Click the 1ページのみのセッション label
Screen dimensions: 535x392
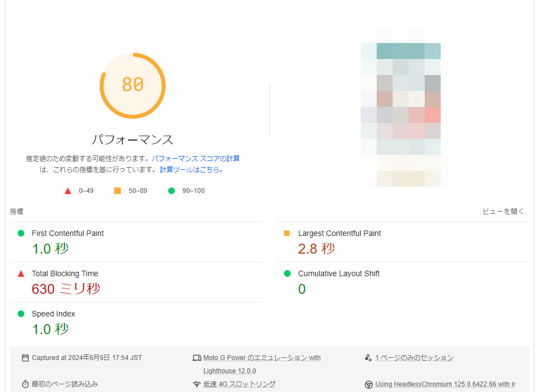pos(414,358)
